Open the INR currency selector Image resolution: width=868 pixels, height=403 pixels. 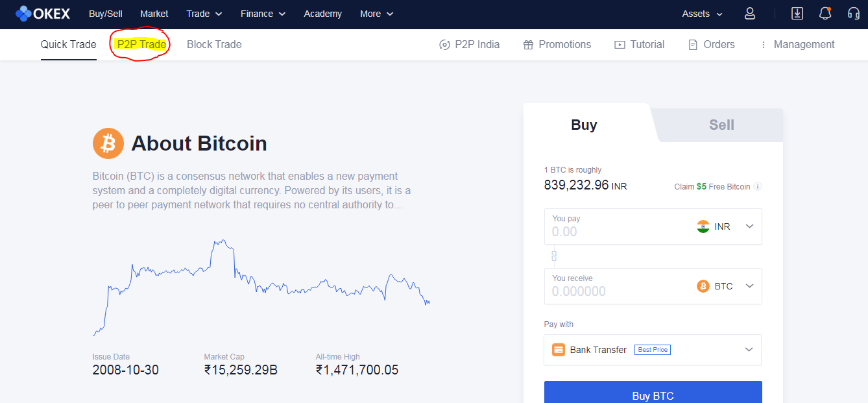(725, 226)
